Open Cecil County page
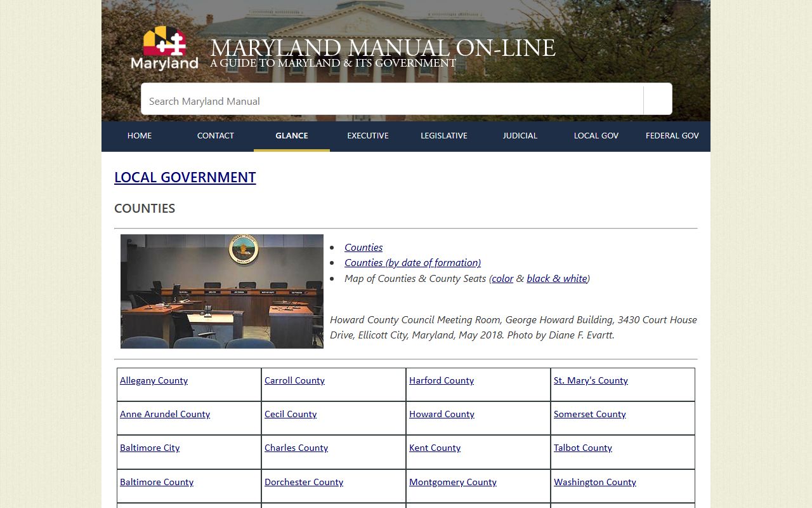This screenshot has height=508, width=812. (291, 414)
